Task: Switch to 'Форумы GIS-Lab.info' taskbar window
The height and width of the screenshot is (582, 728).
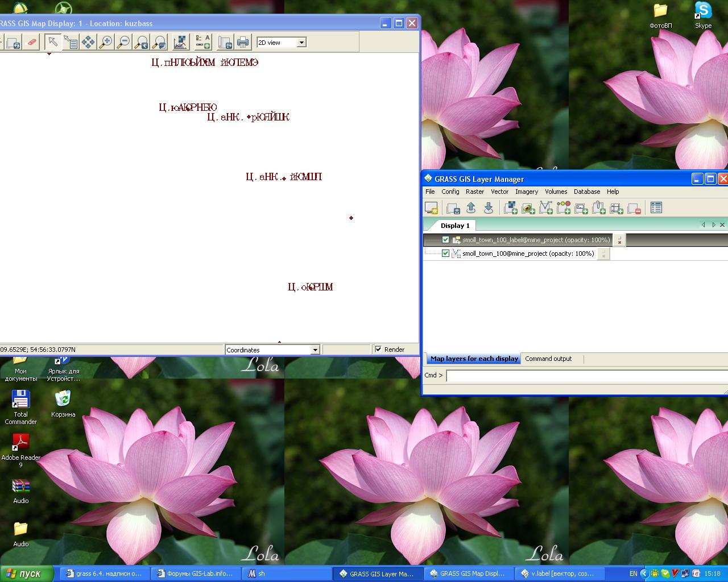Action: click(x=195, y=573)
